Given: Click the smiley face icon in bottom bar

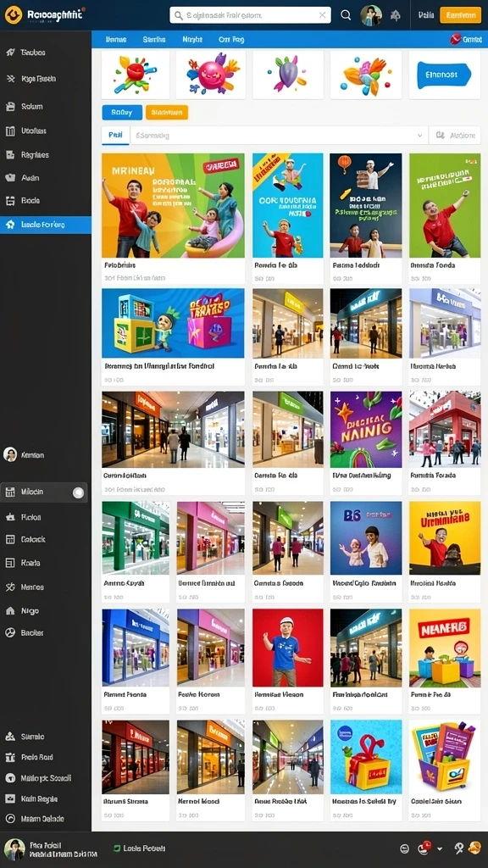Looking at the screenshot, I should [404, 849].
